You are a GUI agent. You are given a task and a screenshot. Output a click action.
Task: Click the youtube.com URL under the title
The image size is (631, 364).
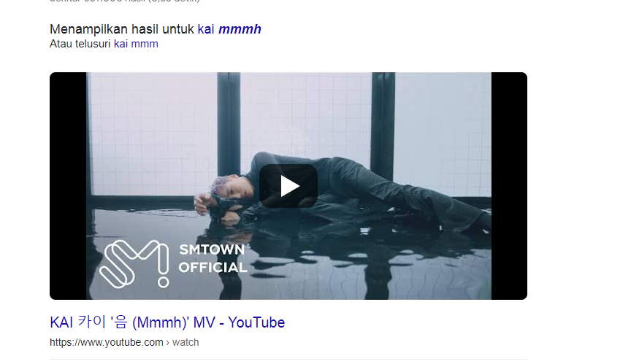click(x=106, y=342)
